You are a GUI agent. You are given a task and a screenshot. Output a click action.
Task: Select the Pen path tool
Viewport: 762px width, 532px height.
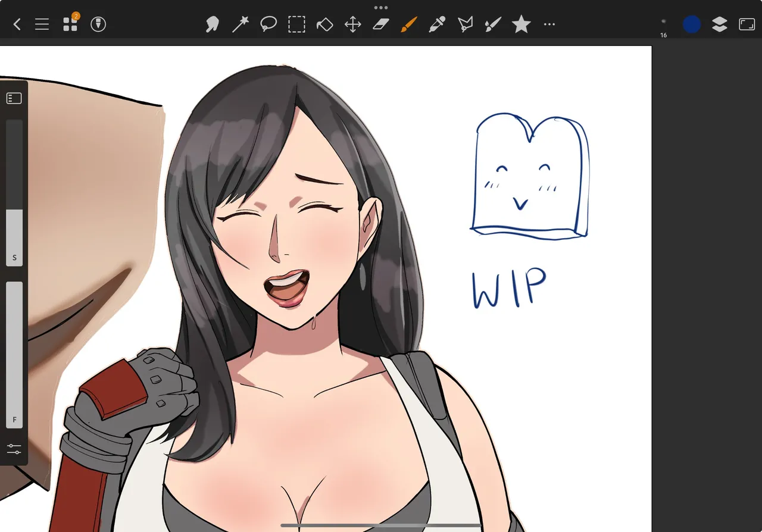coord(465,24)
